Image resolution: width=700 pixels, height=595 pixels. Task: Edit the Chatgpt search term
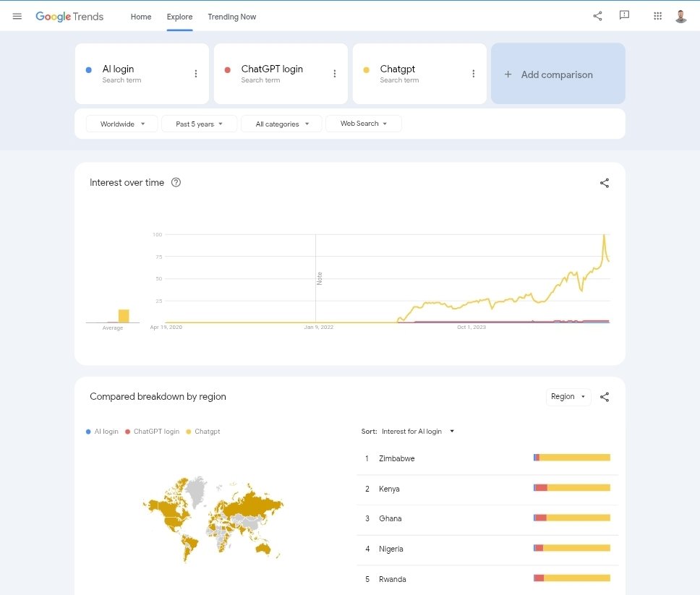[x=397, y=69]
